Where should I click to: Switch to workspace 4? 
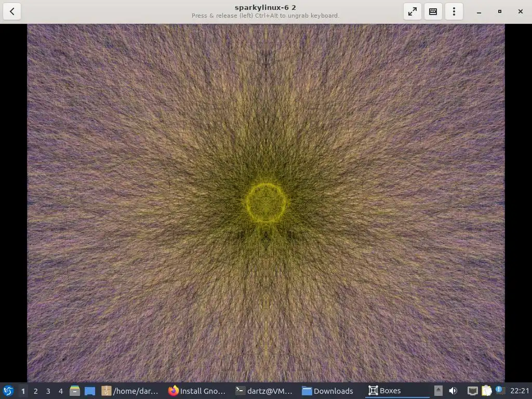pos(61,391)
